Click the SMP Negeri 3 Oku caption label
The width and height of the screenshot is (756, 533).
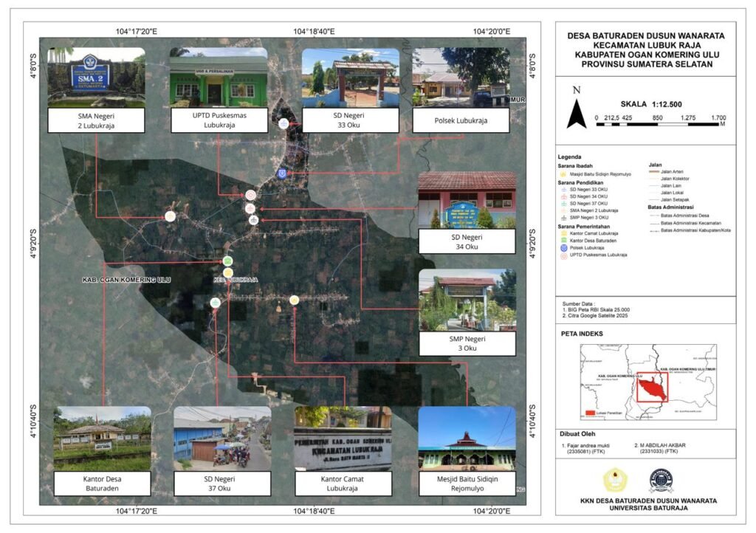click(467, 343)
